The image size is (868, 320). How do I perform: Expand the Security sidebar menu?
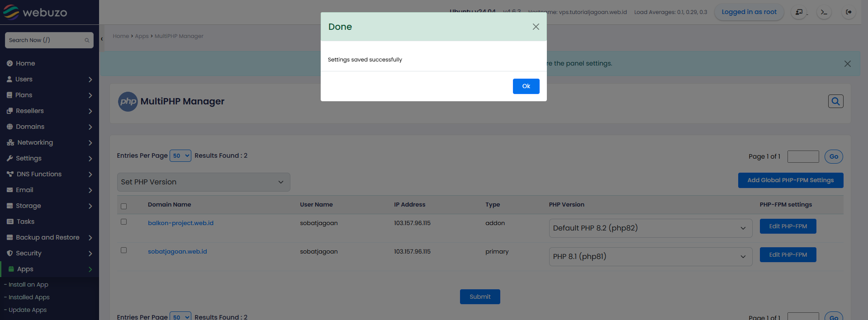[x=49, y=253]
